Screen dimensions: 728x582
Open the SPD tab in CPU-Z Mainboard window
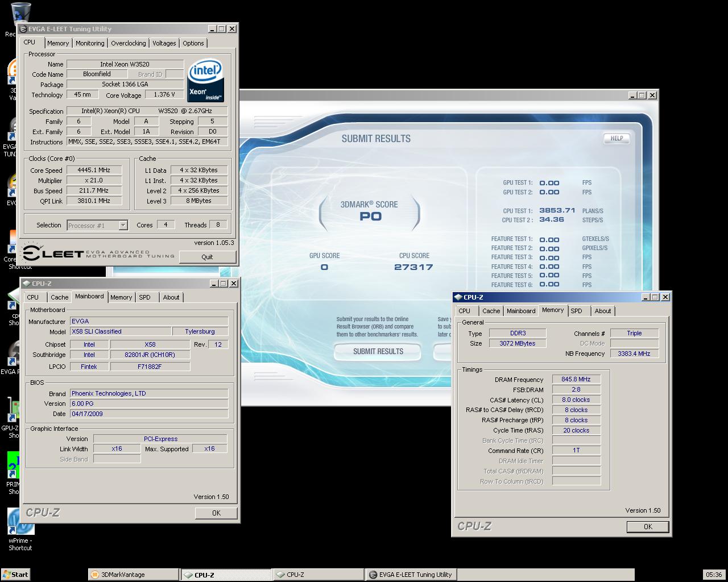tap(145, 297)
